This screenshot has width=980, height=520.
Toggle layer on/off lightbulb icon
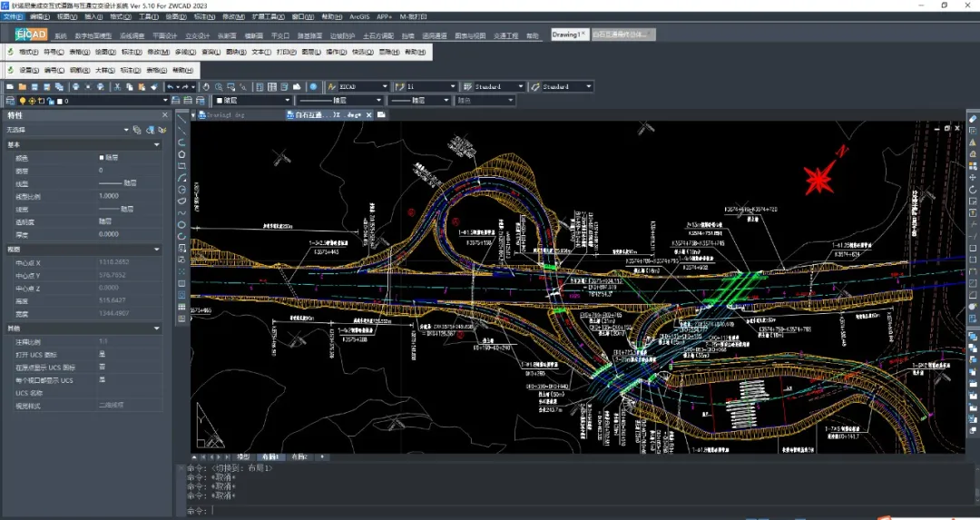coord(24,101)
